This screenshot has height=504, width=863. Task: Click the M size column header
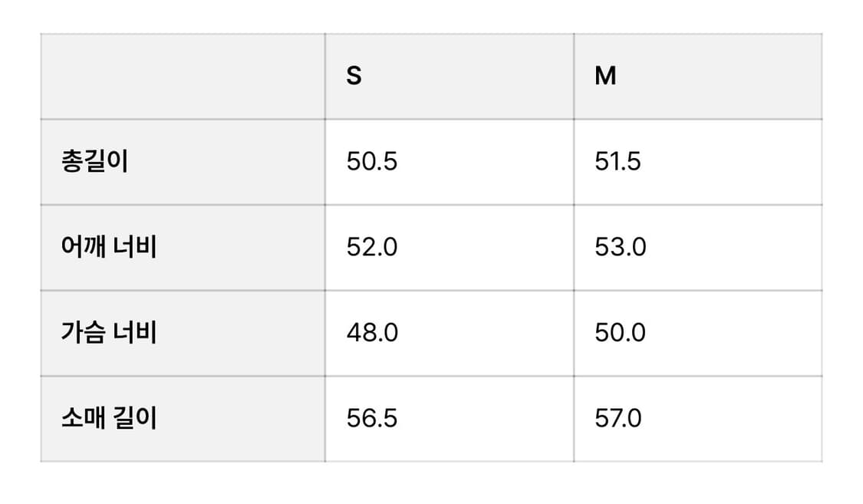pyautogui.click(x=605, y=77)
